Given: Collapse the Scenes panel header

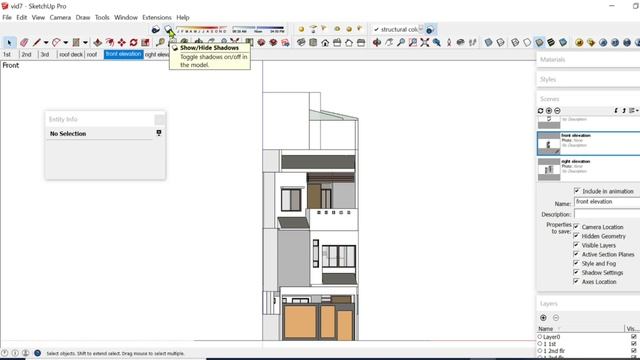Looking at the screenshot, I should tap(588, 99).
